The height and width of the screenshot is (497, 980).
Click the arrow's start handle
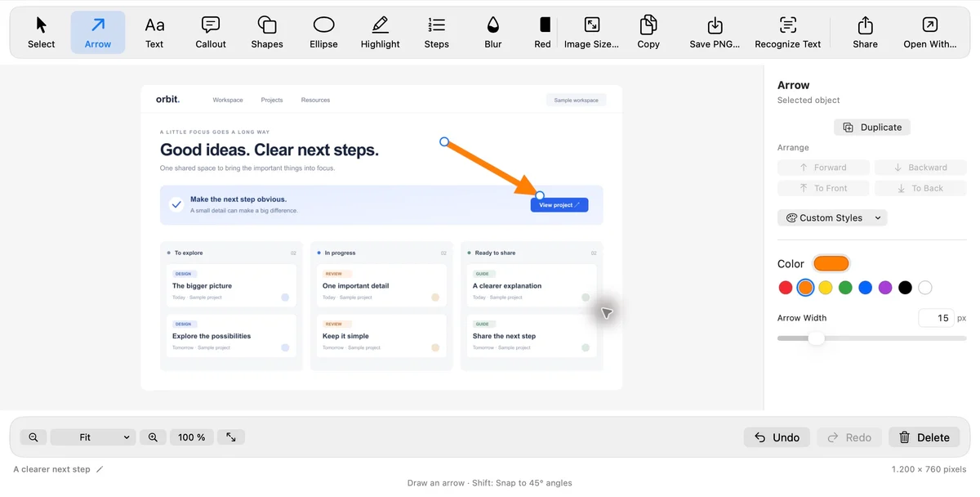tap(444, 141)
